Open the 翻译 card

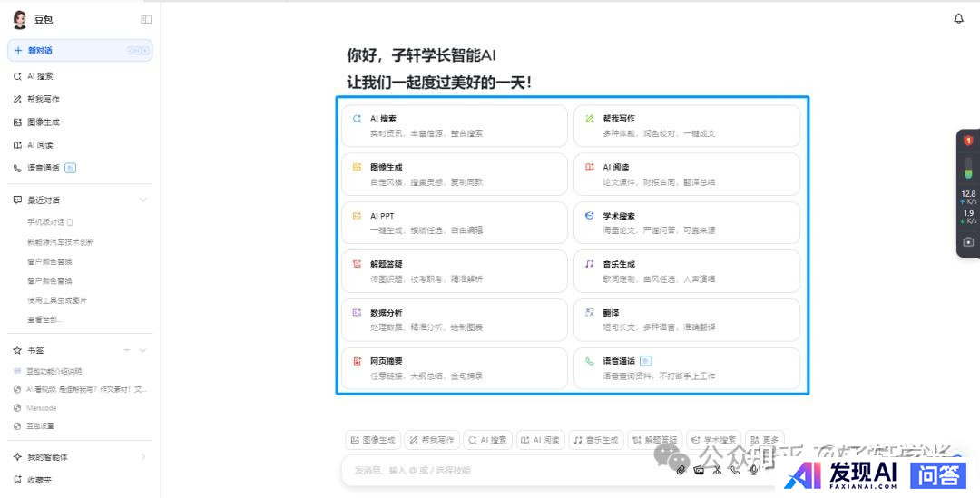pos(687,320)
